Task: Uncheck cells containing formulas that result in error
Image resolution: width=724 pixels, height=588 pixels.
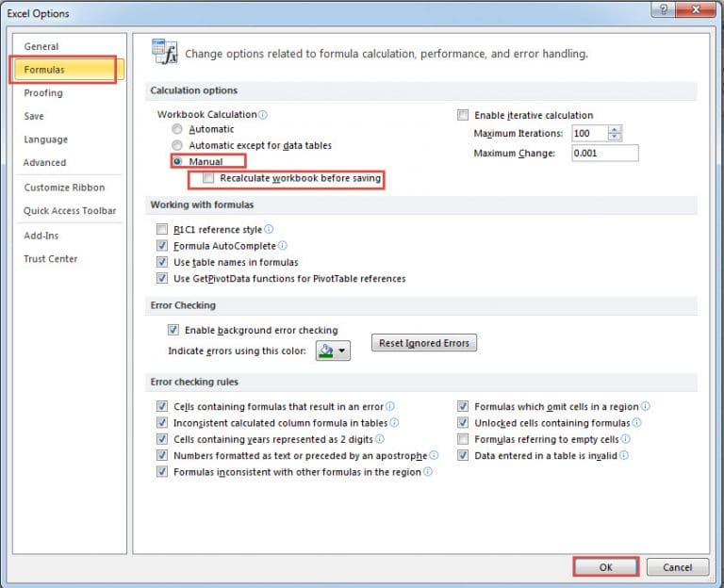Action: pos(162,406)
